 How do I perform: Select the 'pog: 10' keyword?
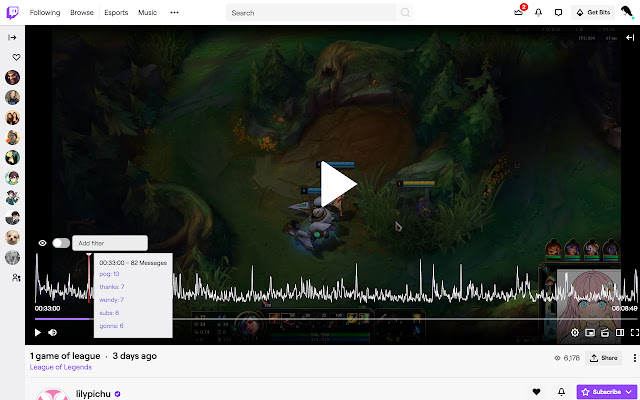click(x=109, y=274)
